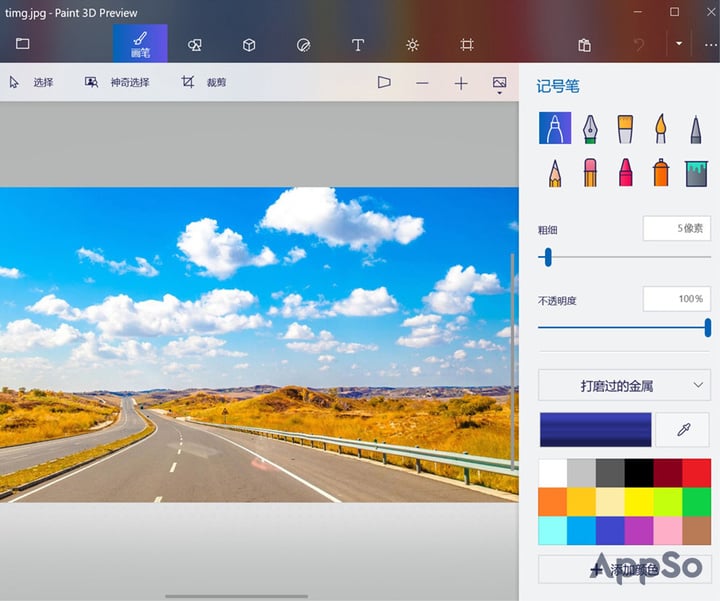Screen dimensions: 720x601
Task: Pick the light cyan swatch
Action: [552, 531]
